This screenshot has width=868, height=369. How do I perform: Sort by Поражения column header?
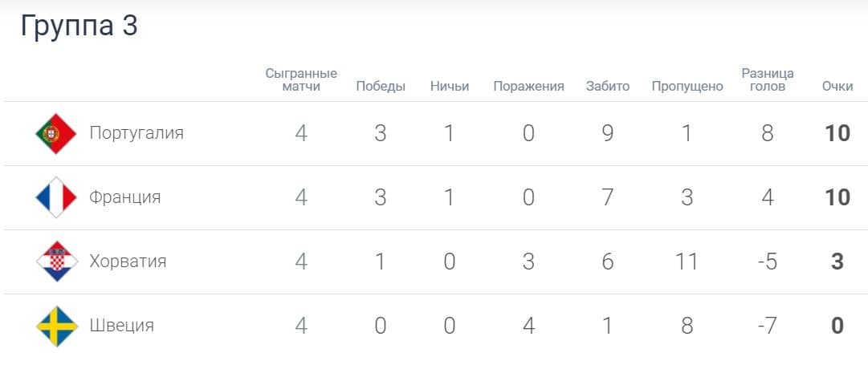pos(528,87)
